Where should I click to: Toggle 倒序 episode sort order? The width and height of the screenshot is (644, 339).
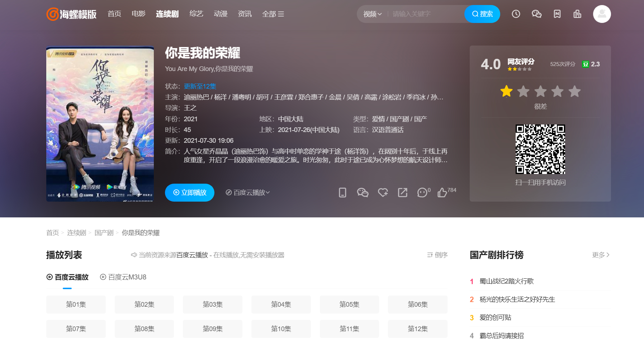pyautogui.click(x=437, y=255)
